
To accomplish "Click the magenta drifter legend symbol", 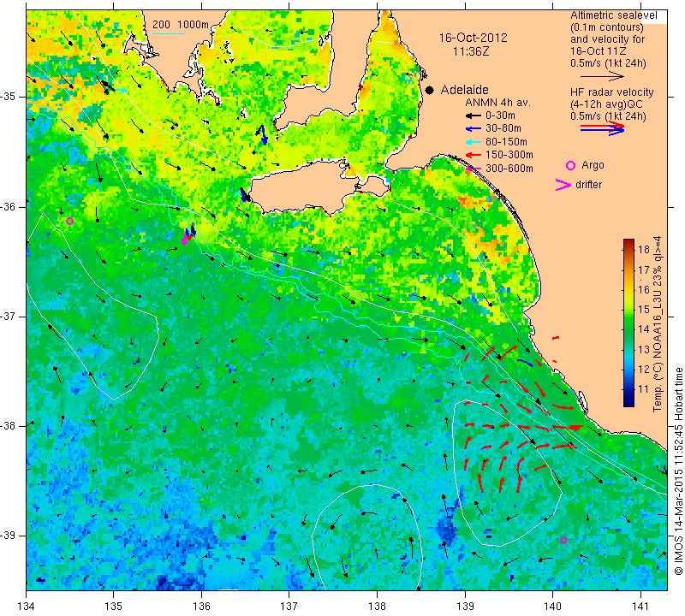I will click(x=563, y=185).
